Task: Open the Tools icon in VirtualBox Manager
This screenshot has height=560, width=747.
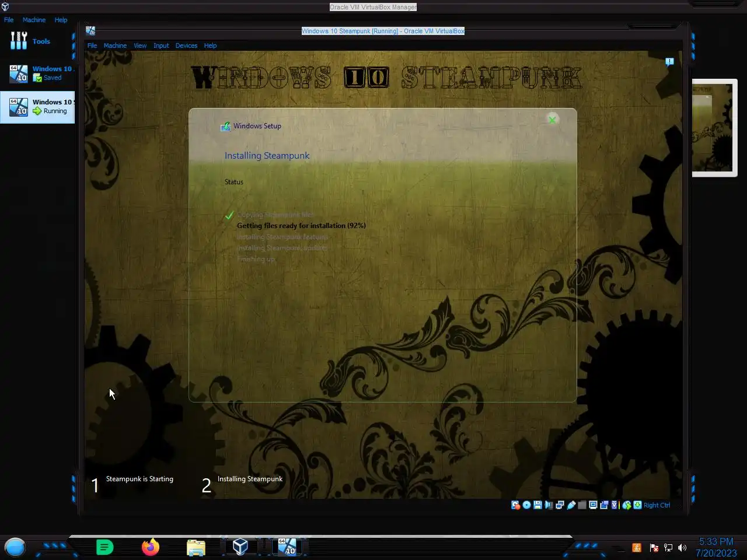Action: pyautogui.click(x=19, y=41)
